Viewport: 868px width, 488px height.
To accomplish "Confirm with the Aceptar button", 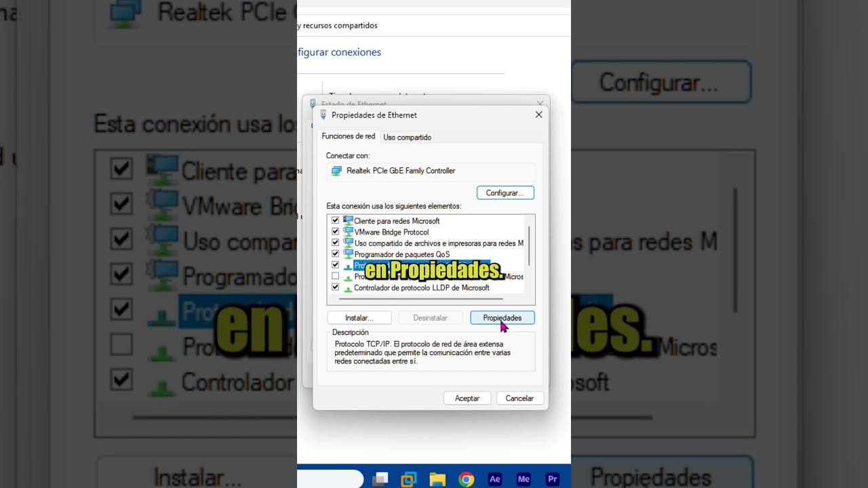I will pos(467,399).
